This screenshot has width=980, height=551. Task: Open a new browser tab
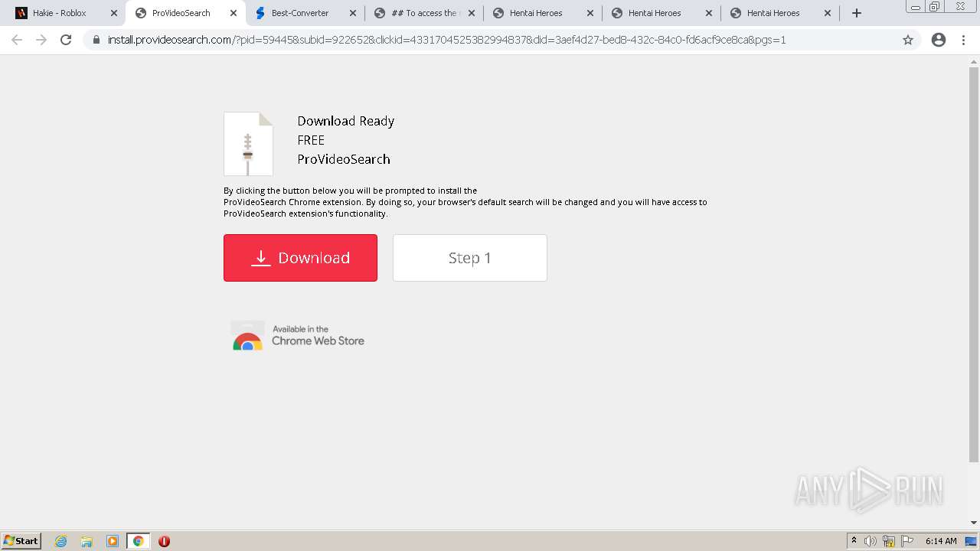[x=857, y=13]
